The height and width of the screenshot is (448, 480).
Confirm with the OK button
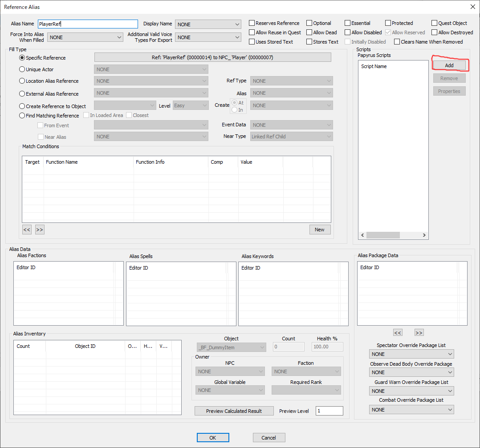pyautogui.click(x=213, y=438)
